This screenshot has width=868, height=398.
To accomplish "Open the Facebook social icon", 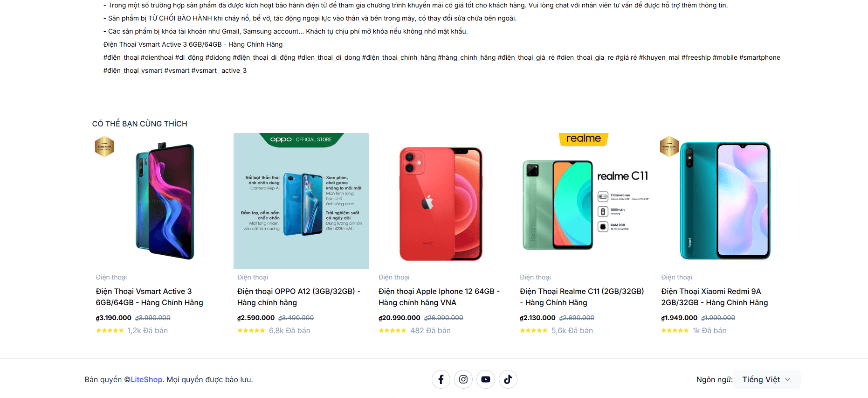I will 441,379.
